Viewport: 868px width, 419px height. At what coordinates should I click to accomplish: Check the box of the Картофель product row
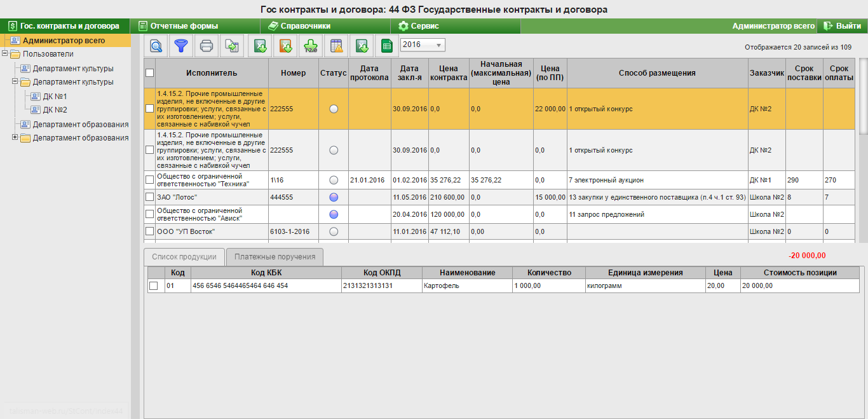pos(153,286)
